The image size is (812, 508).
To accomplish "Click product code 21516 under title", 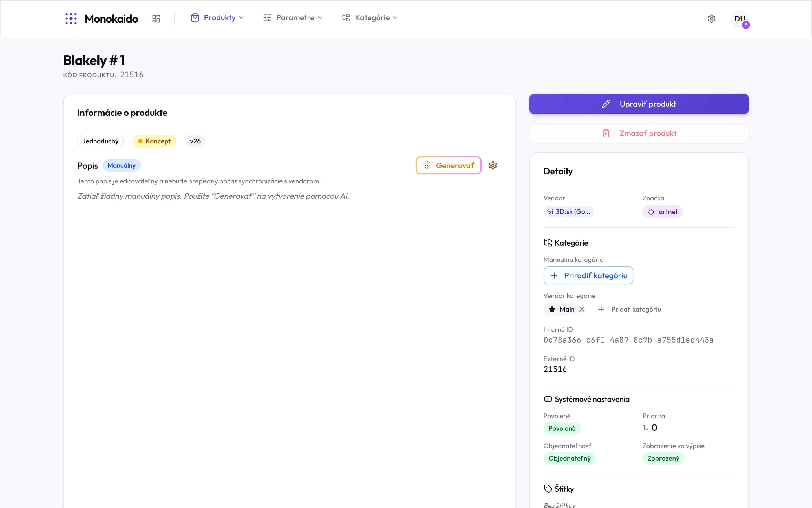I will click(x=132, y=75).
